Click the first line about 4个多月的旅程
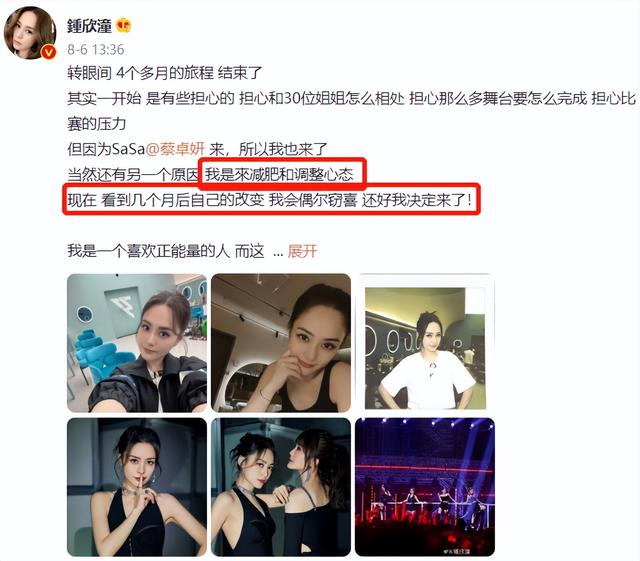This screenshot has width=640, height=561. (x=164, y=73)
